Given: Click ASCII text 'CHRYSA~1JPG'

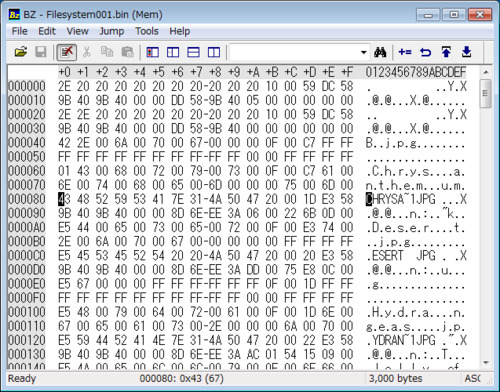Looking at the screenshot, I should tap(400, 199).
